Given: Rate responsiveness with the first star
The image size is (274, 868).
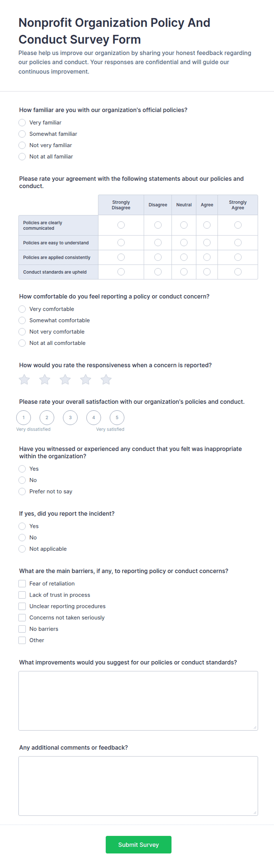Looking at the screenshot, I should [x=24, y=379].
